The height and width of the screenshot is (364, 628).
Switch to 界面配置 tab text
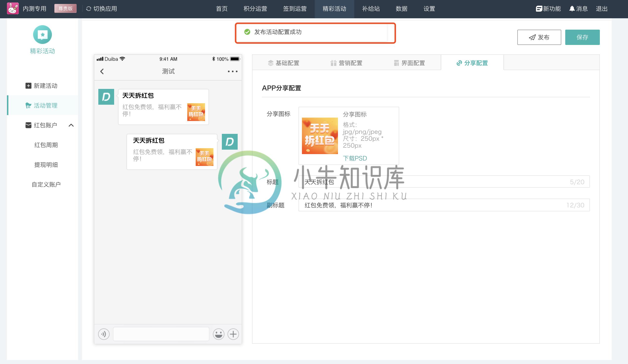413,63
